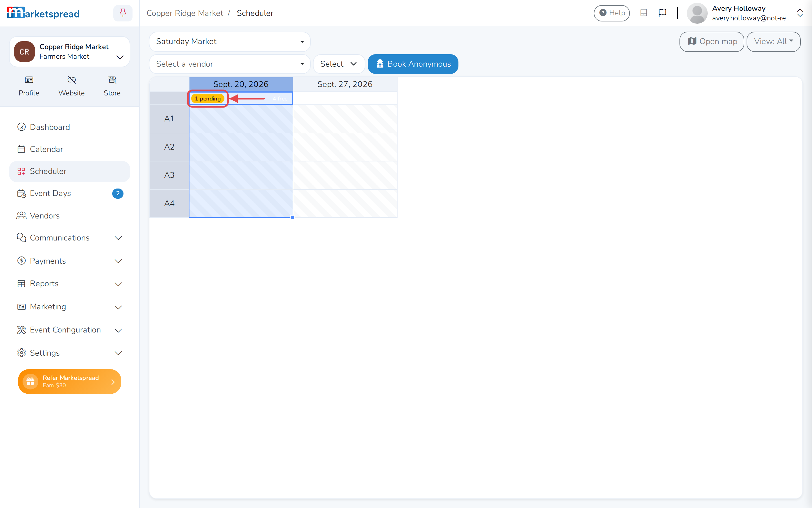812x508 pixels.
Task: Go to Dashboard in sidebar
Action: (69, 127)
